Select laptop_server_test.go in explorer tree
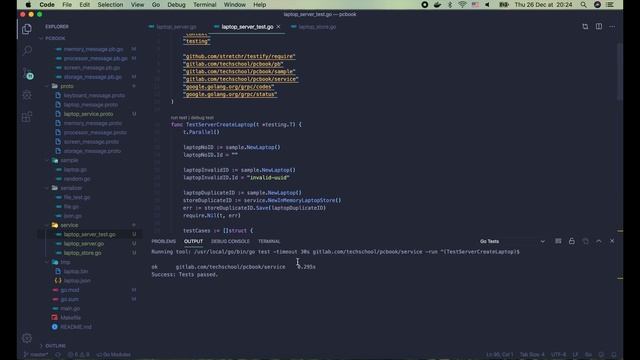Screen dimensions: 640x360 [x=89, y=234]
